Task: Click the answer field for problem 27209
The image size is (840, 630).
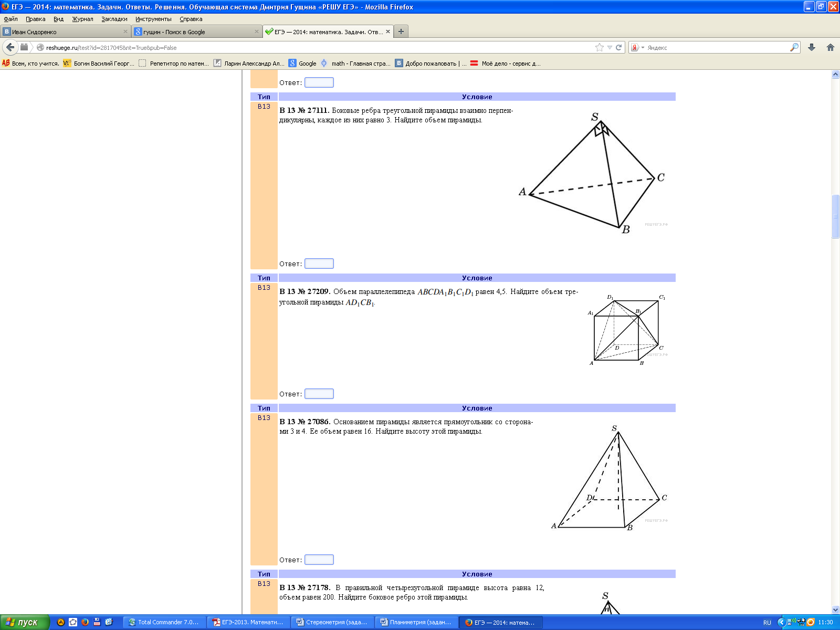Action: click(319, 394)
